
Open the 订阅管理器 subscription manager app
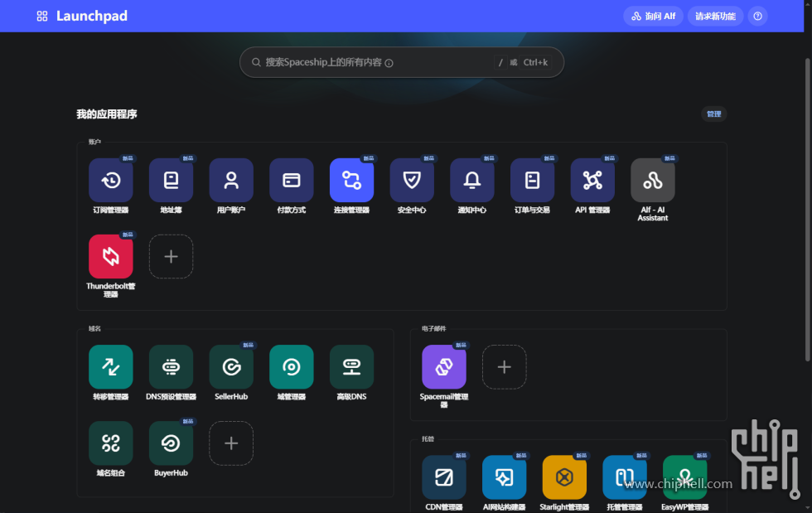coord(111,181)
